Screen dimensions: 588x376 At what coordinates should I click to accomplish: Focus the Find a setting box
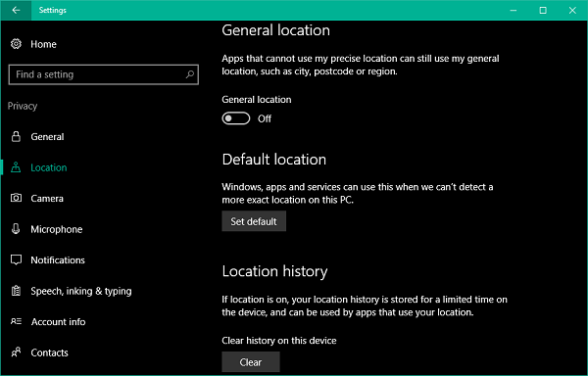[x=104, y=74]
